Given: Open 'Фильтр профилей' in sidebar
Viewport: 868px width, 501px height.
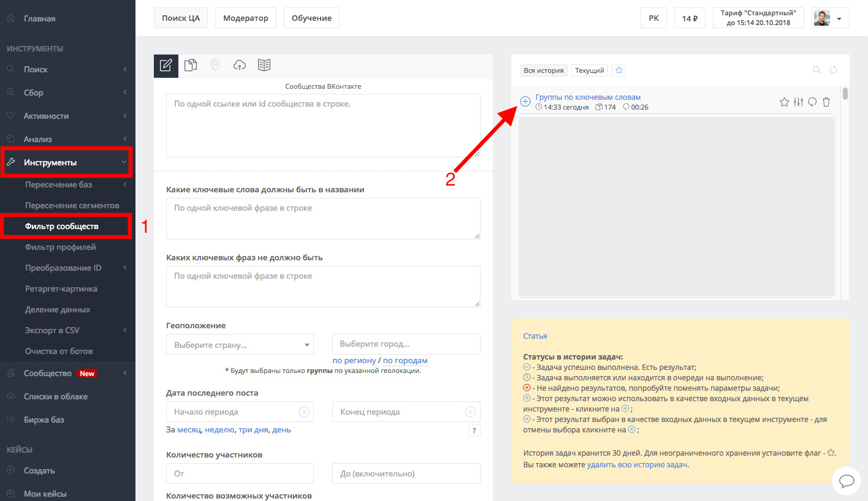Looking at the screenshot, I should [x=60, y=247].
